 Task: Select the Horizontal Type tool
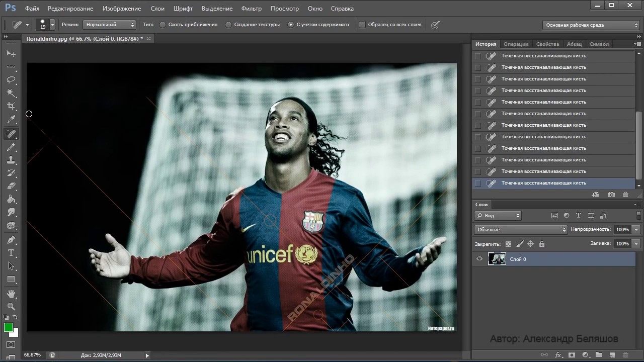pyautogui.click(x=11, y=253)
